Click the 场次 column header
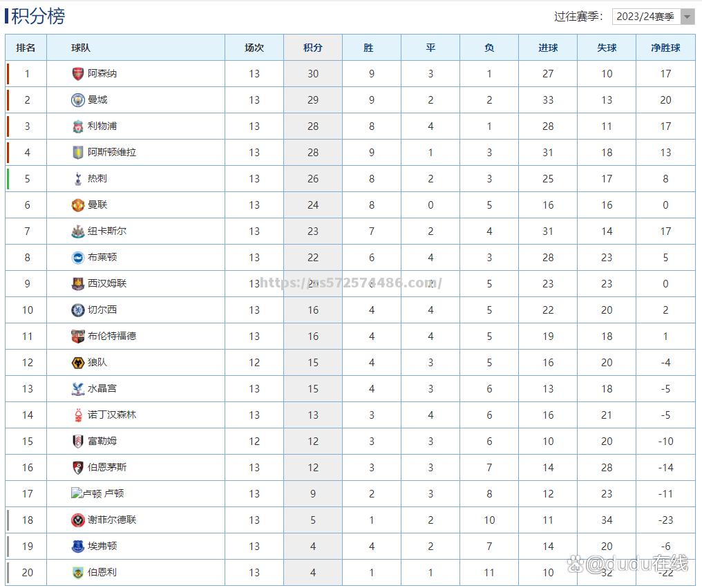The image size is (702, 588). (254, 48)
